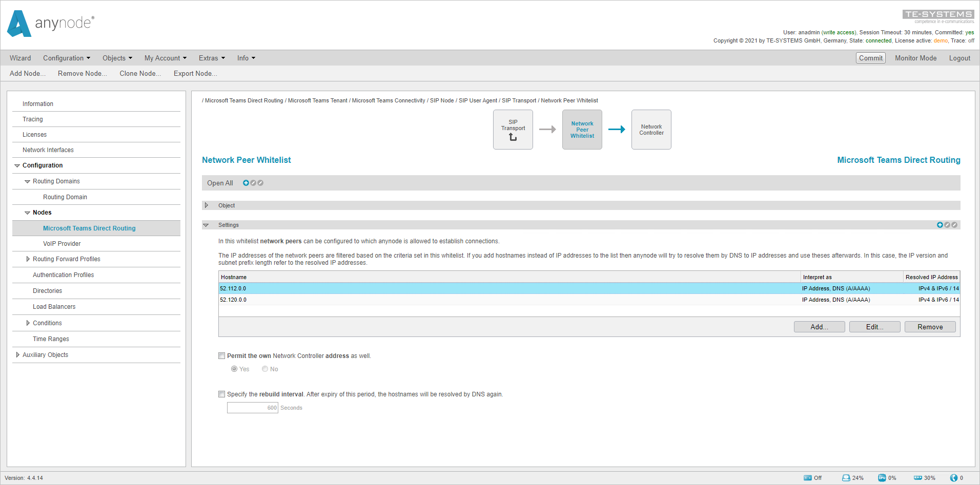
Task: Click the trace status icon showing Off
Action: pyautogui.click(x=808, y=478)
